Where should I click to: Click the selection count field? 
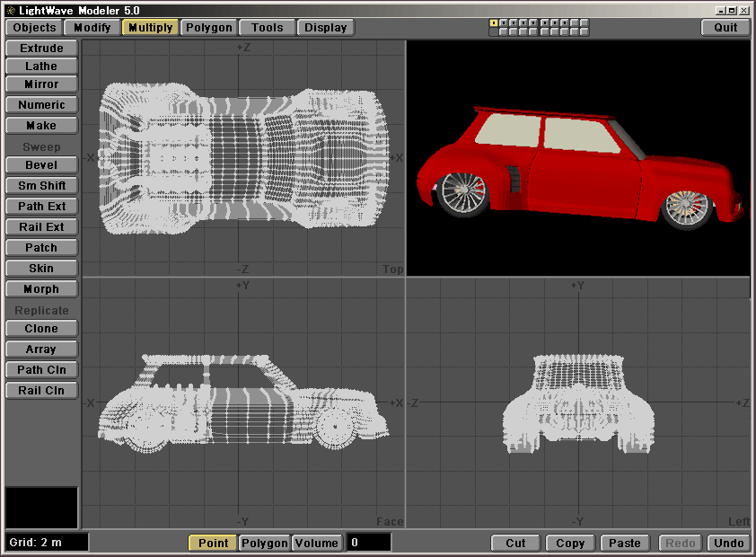[369, 543]
